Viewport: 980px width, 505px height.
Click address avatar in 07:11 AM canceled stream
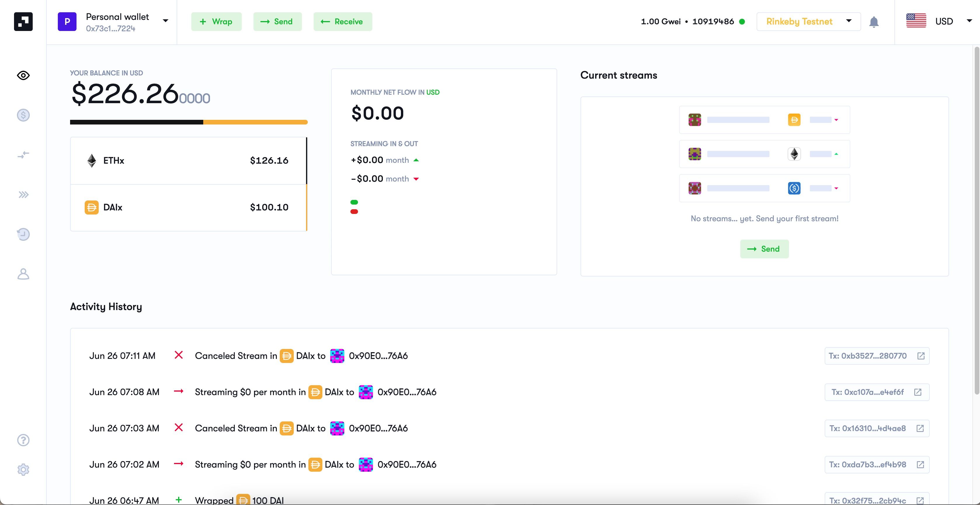[337, 356]
